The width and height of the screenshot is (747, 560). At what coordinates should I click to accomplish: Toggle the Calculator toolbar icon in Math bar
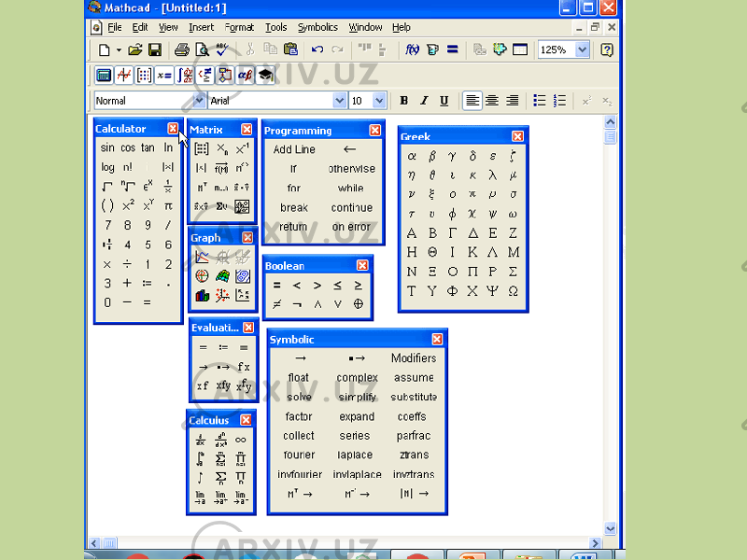pos(104,76)
